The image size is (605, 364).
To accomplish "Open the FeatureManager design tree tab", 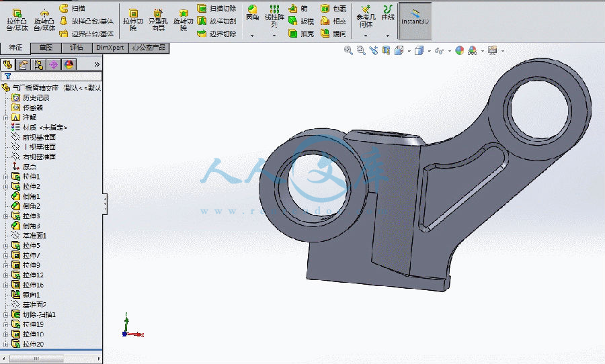I will click(7, 64).
